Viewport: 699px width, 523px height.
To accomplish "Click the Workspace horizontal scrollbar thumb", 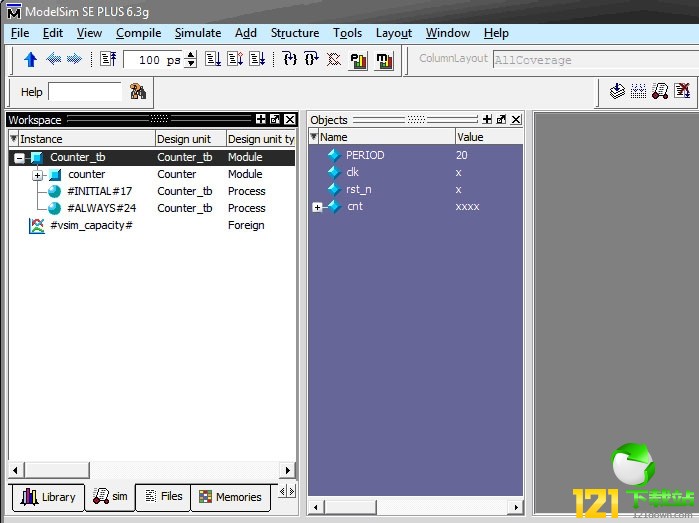I will click(57, 470).
